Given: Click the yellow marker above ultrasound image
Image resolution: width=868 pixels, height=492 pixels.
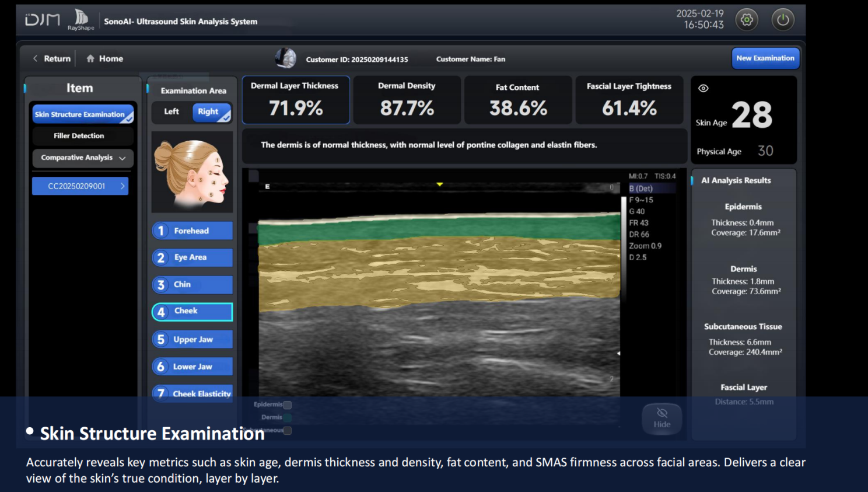Looking at the screenshot, I should point(440,184).
